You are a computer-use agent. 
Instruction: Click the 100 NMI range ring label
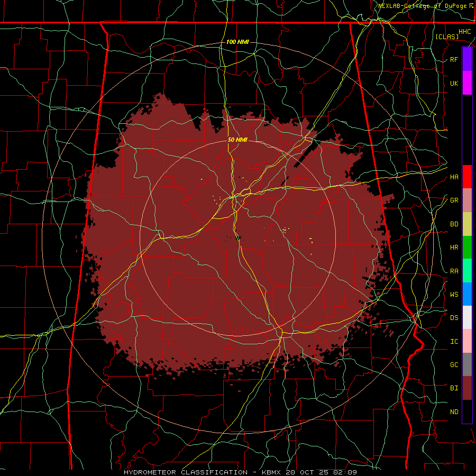tap(237, 42)
